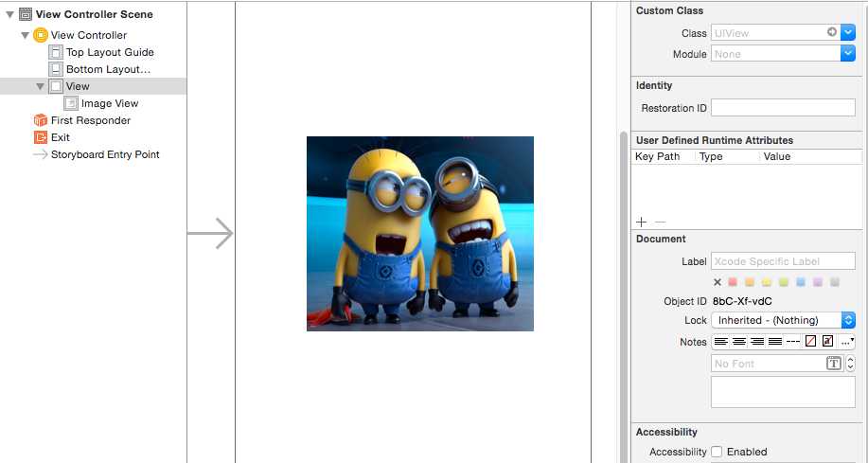Viewport: 868px width, 463px height.
Task: Click the orange Exit icon
Action: 41,137
